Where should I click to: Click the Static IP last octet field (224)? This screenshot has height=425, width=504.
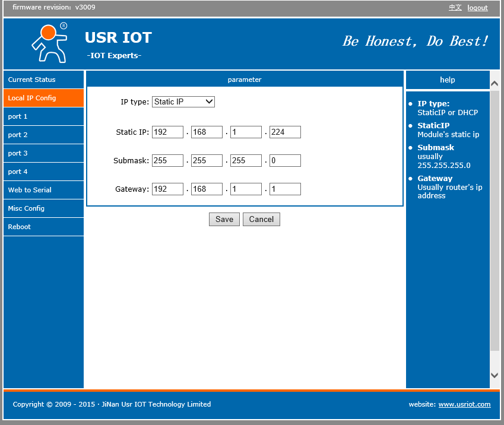285,132
